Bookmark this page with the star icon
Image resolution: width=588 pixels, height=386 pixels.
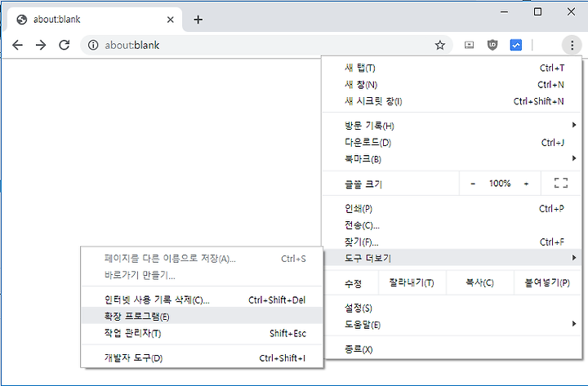point(440,46)
